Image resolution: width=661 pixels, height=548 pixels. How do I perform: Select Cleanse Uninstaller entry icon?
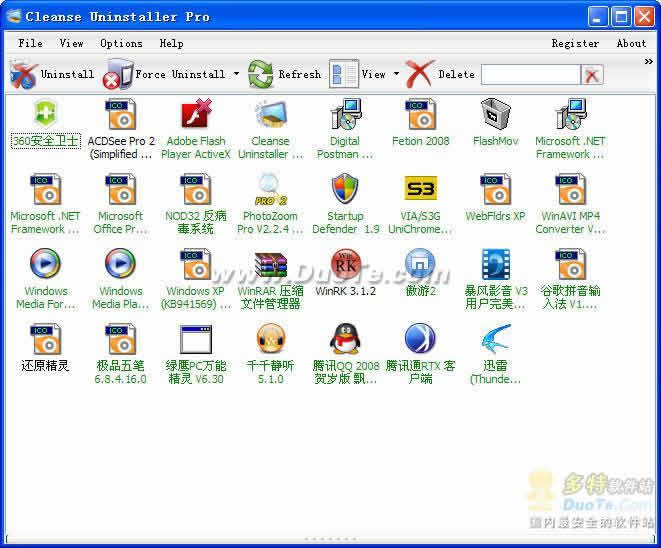(271, 114)
